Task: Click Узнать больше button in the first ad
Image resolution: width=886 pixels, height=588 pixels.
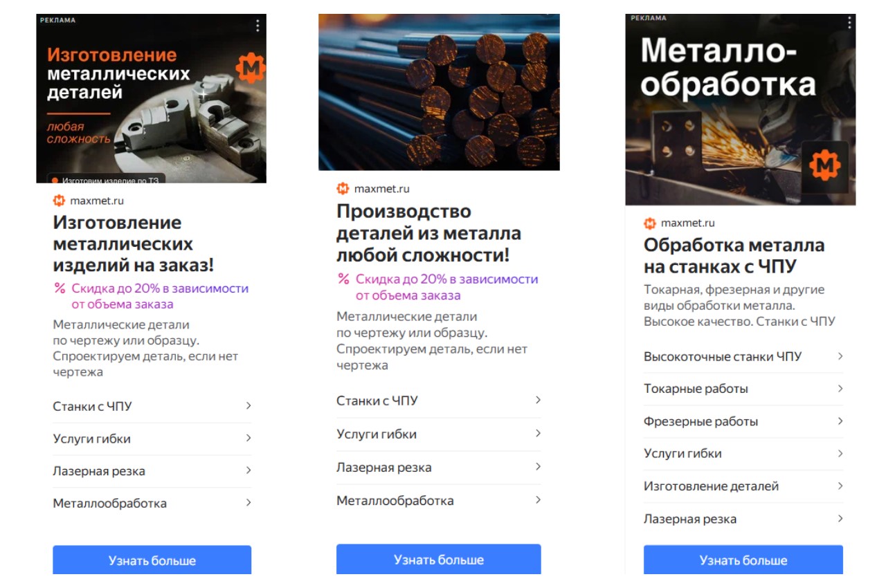Action: point(152,560)
